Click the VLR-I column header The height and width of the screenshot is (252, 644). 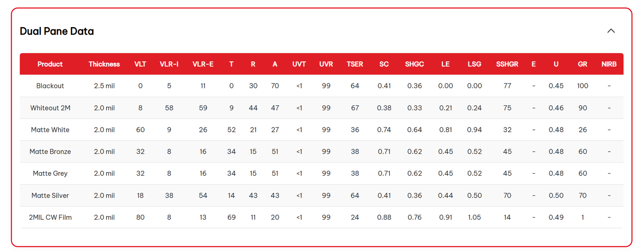[x=169, y=64]
